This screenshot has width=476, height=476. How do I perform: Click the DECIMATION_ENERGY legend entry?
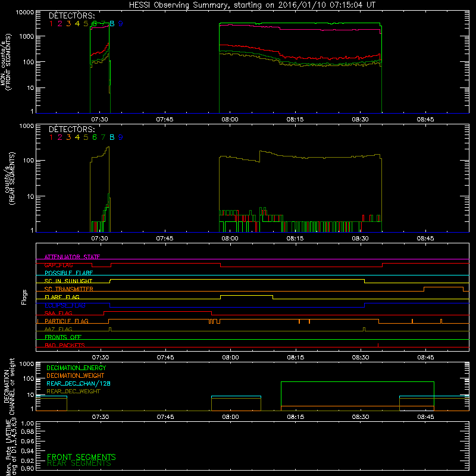(76, 368)
